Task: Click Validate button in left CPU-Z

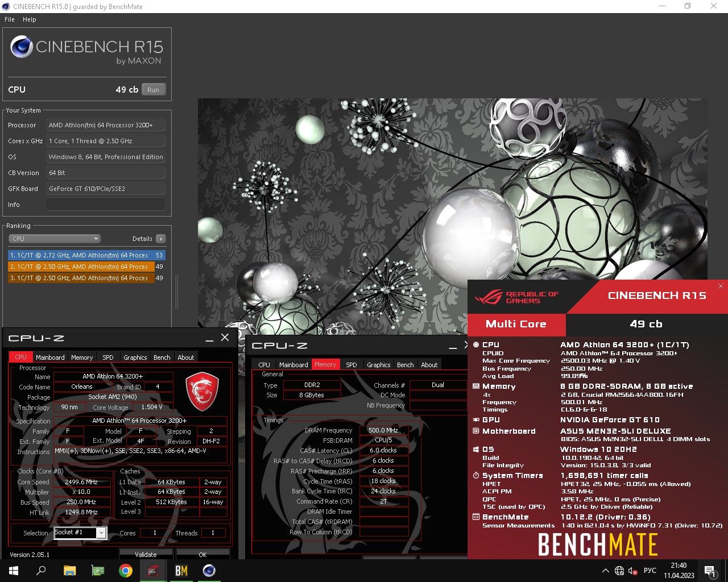Action: click(x=146, y=554)
